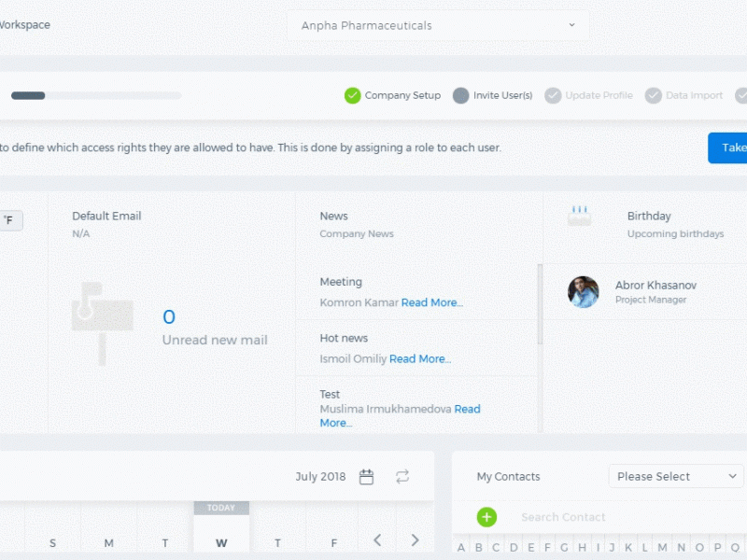Viewport: 747px width, 560px height.
Task: Click the July 2018 month label
Action: coord(320,477)
